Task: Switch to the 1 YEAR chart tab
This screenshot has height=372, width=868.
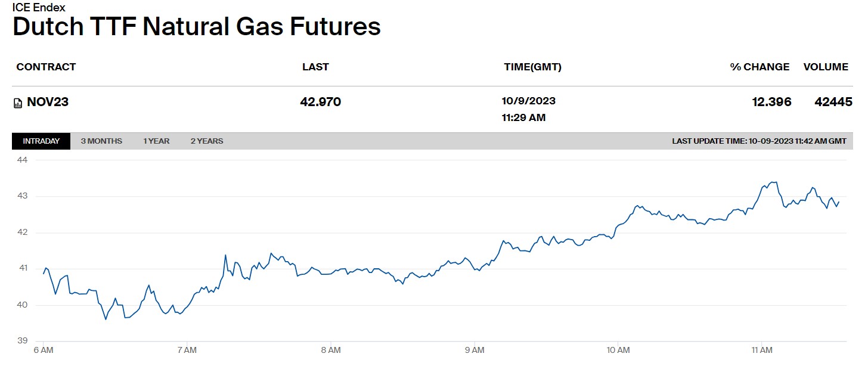Action: tap(156, 141)
